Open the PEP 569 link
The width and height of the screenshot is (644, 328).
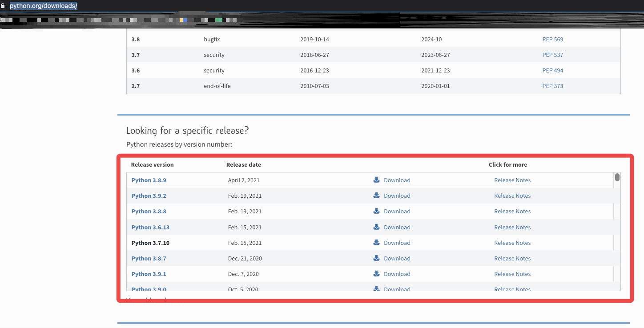[x=552, y=39]
